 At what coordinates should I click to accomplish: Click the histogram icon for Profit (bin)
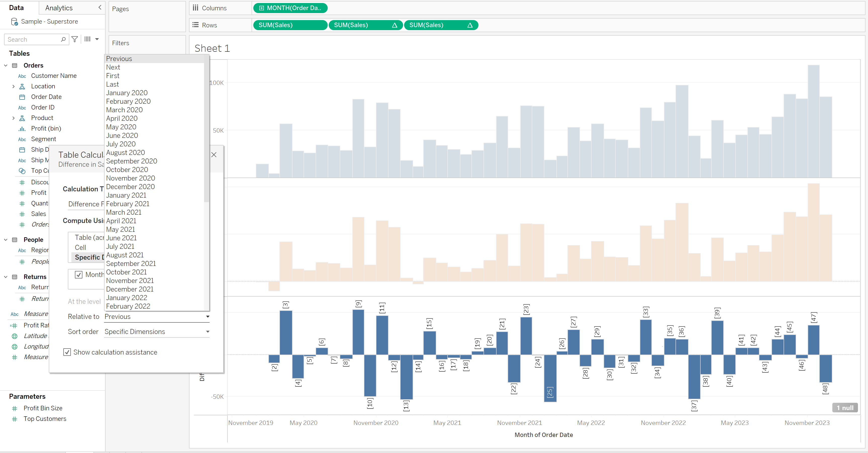22,129
